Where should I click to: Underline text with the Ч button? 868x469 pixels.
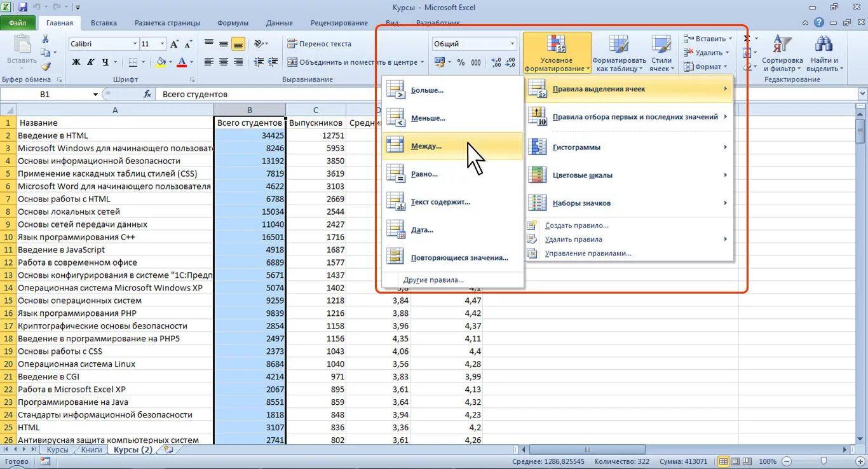[105, 62]
